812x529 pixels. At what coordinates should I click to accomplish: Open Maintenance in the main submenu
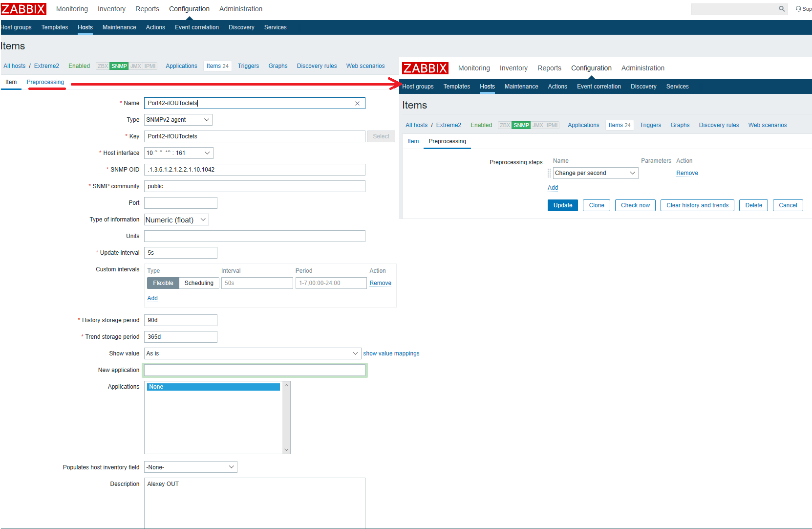pos(119,27)
